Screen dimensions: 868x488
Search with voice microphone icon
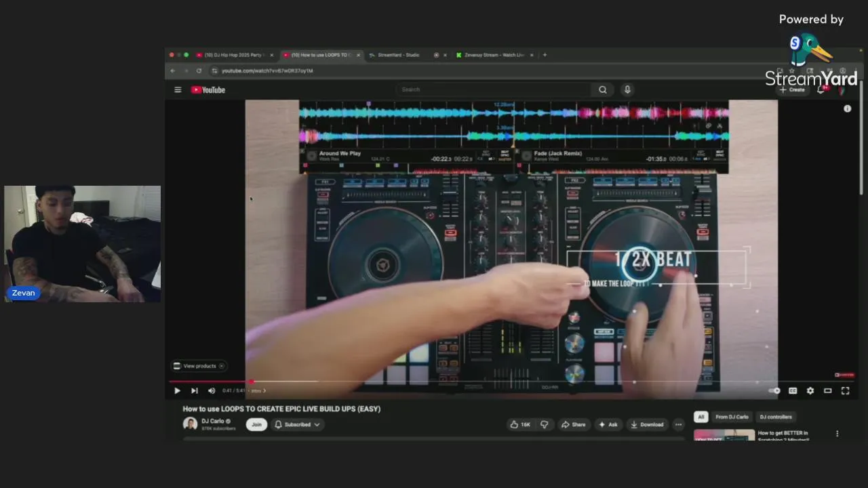(627, 89)
